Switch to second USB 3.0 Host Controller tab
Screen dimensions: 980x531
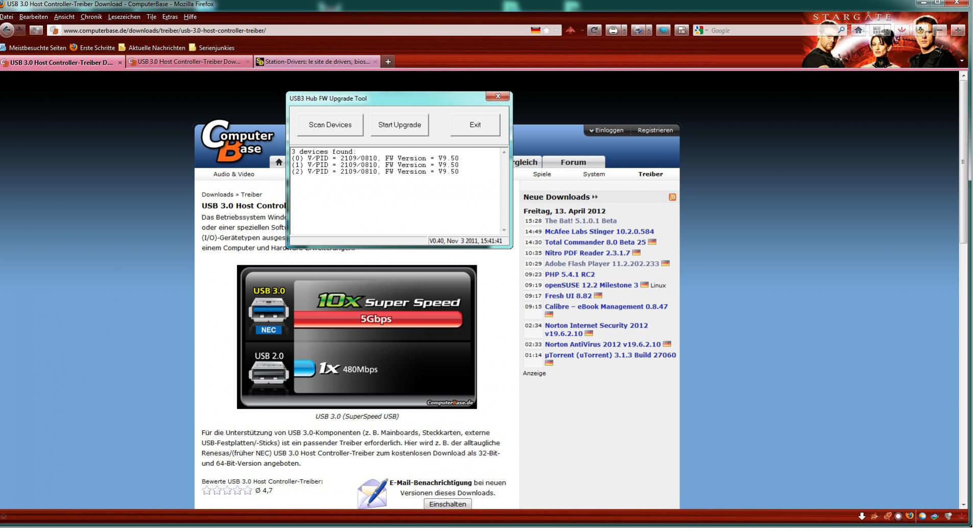point(189,62)
